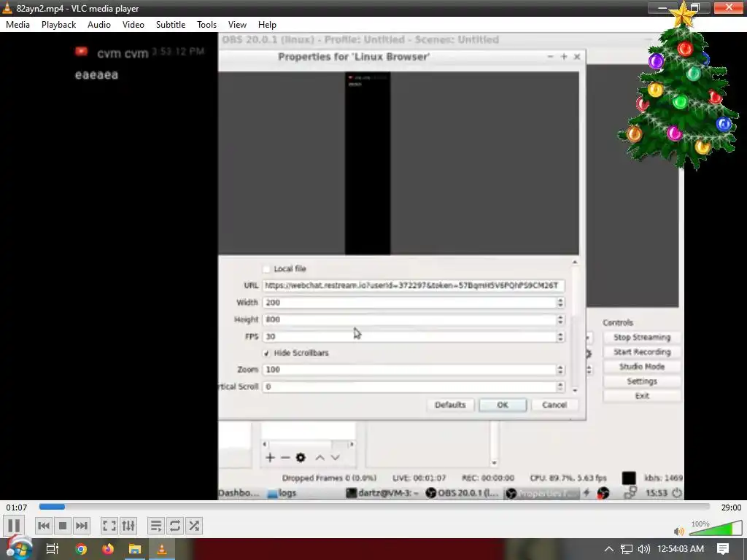Click the system tray volume icon
Viewport: 747px width, 560px height.
tap(644, 549)
